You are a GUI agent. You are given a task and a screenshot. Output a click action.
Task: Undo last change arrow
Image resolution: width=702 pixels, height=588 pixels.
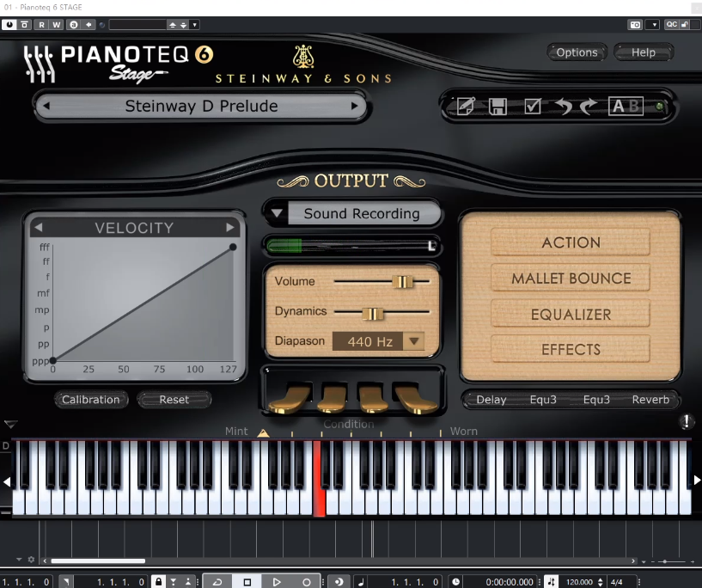[563, 106]
